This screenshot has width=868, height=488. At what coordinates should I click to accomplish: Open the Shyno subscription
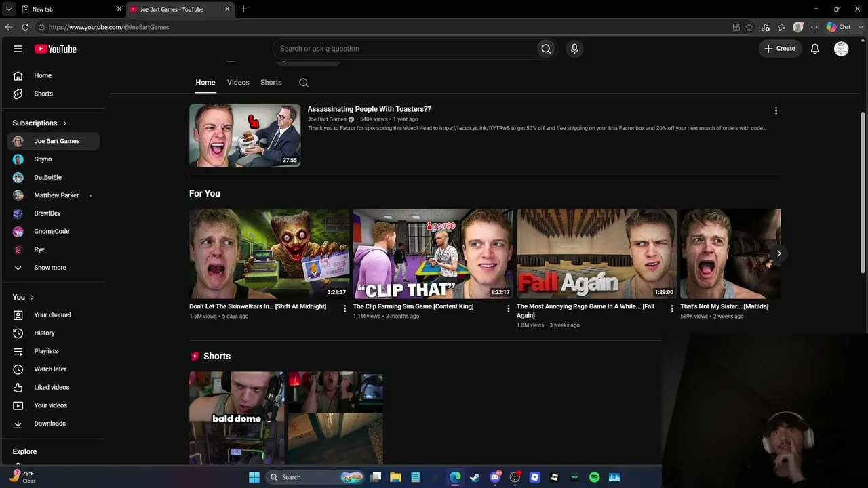point(53,159)
